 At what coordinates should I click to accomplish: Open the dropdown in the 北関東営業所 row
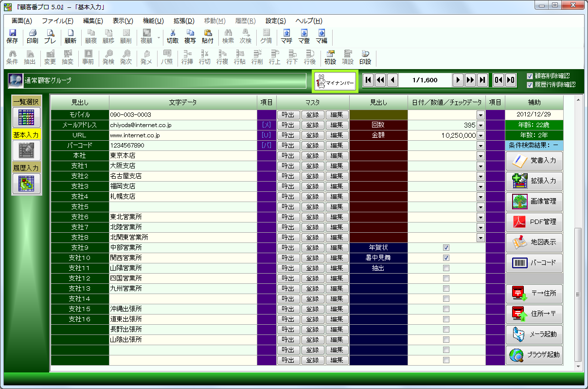click(x=481, y=238)
